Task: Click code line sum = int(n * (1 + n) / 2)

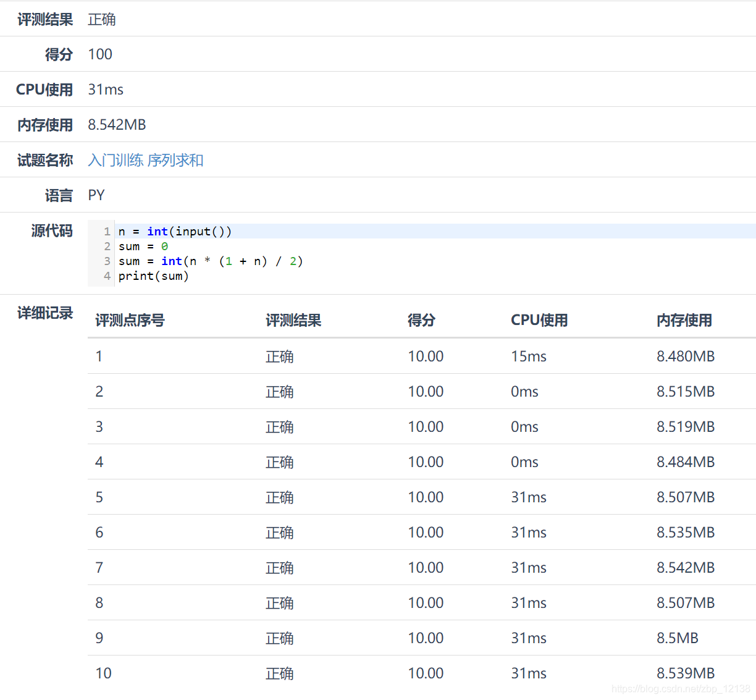Action: pos(211,261)
